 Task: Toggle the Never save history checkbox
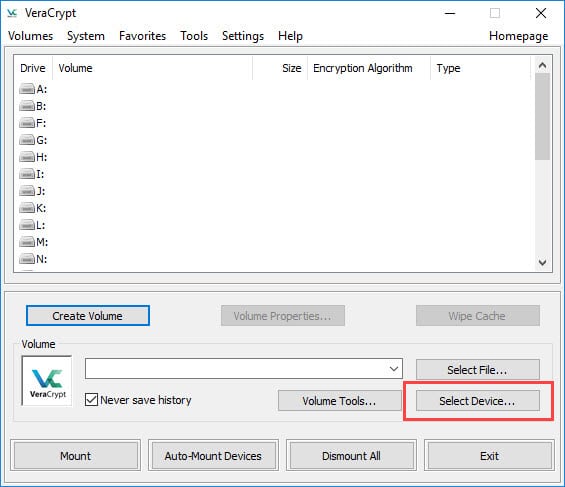tap(91, 400)
